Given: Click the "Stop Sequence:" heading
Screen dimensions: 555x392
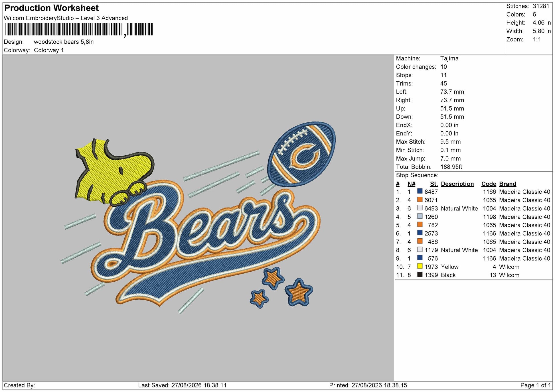Looking at the screenshot, I should coord(417,175).
